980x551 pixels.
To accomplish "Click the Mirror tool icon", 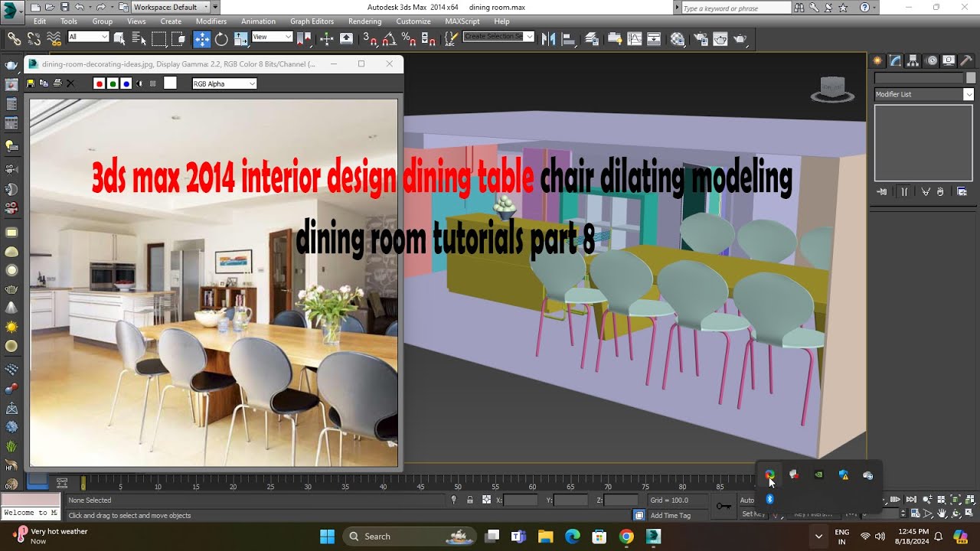I will tap(548, 39).
